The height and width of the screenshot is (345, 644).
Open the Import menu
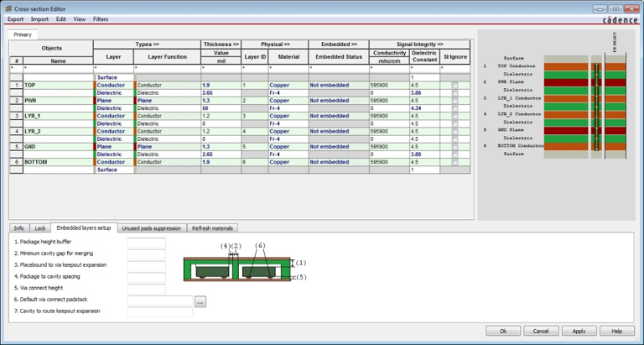[39, 19]
